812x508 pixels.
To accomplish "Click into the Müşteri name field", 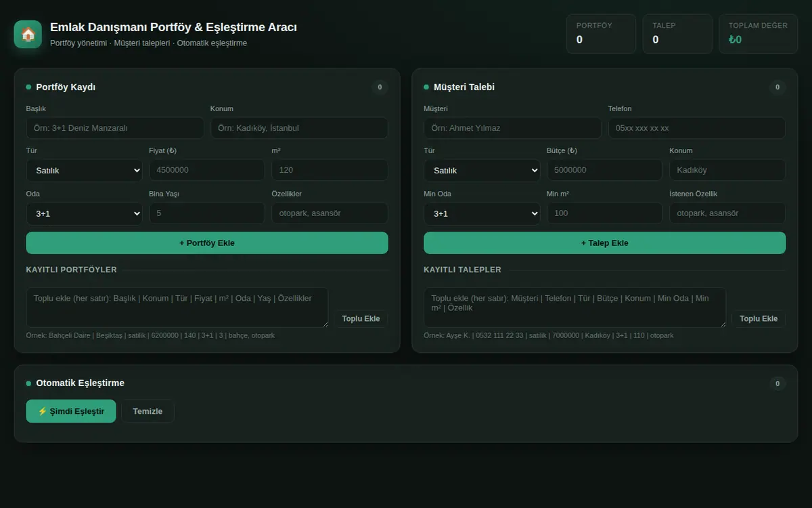I will 513,128.
